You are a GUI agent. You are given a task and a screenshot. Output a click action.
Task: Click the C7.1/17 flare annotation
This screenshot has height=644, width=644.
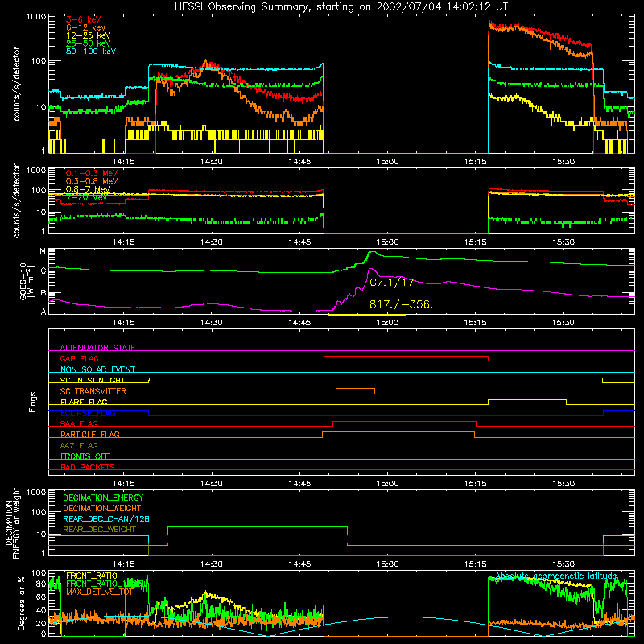(391, 283)
